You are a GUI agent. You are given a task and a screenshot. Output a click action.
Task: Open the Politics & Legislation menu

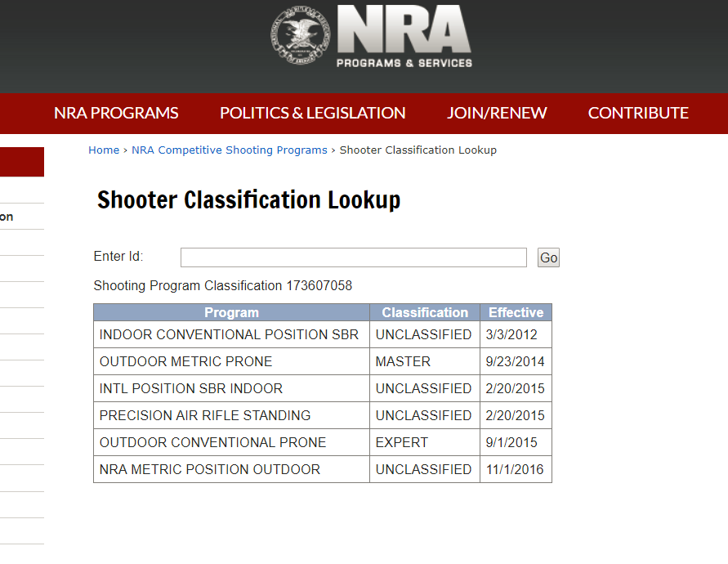pyautogui.click(x=312, y=113)
